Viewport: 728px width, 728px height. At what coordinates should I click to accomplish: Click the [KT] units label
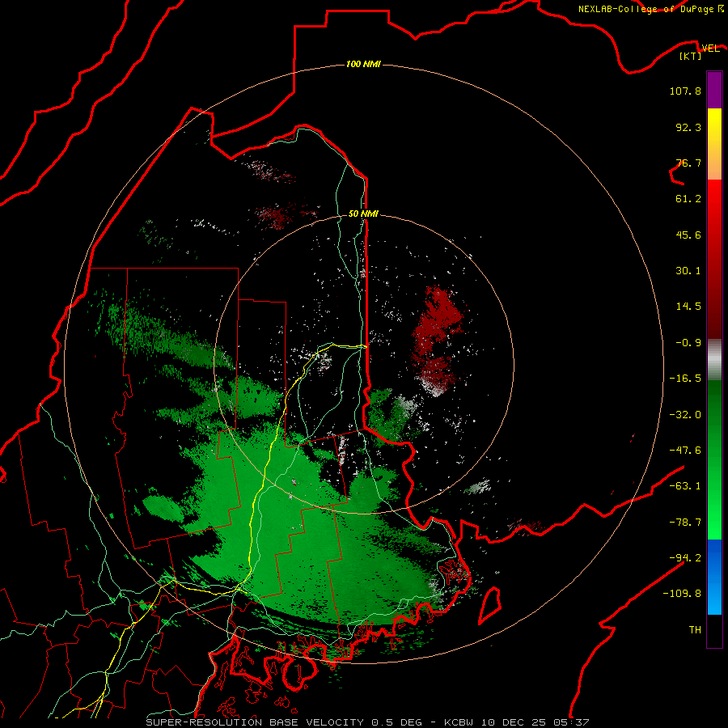[691, 57]
